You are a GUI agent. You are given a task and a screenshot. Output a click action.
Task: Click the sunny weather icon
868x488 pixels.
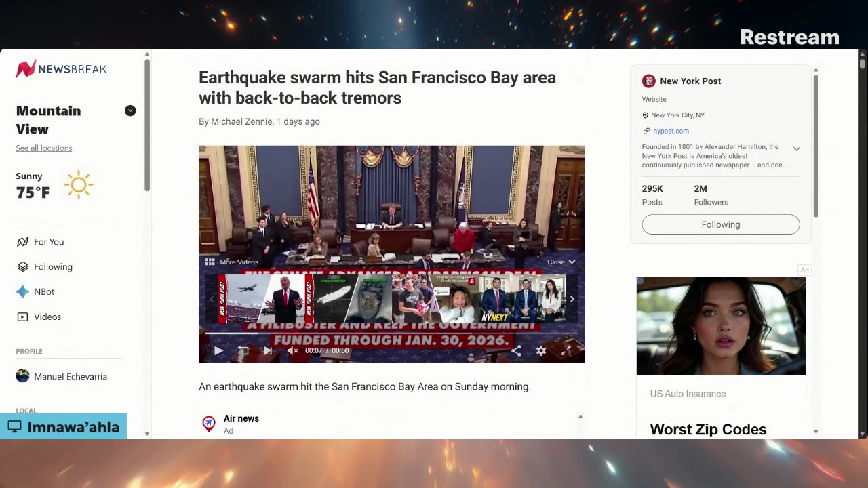point(79,184)
